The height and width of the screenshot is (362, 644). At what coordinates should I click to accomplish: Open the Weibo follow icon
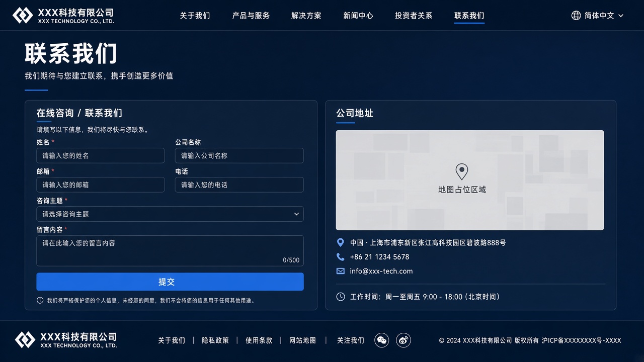point(404,340)
